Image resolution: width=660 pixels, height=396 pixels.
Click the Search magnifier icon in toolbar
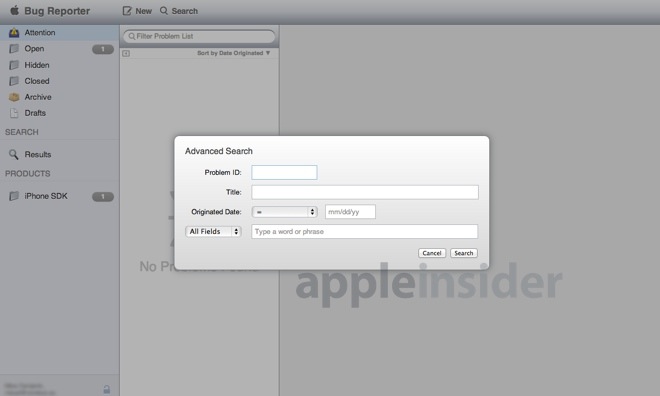click(x=164, y=11)
